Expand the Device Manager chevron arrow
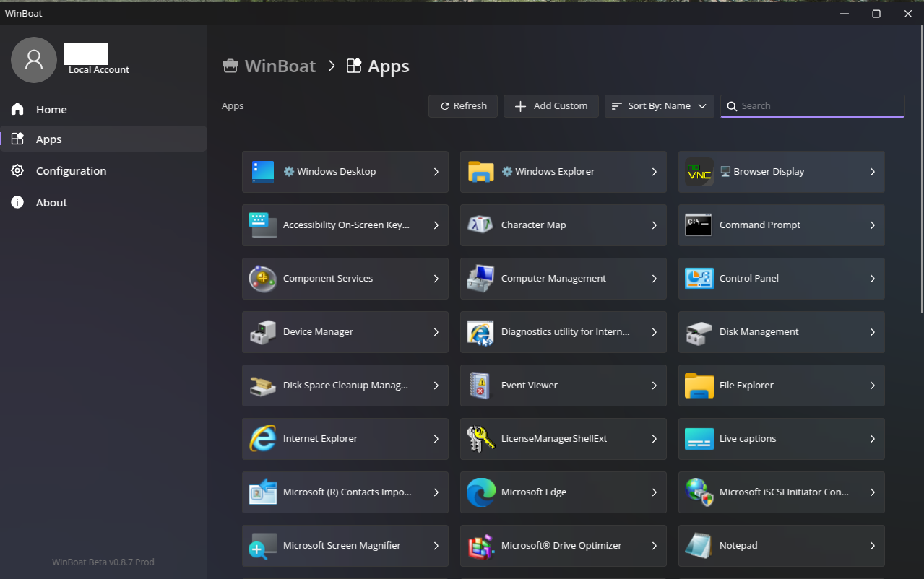The image size is (924, 579). click(436, 332)
